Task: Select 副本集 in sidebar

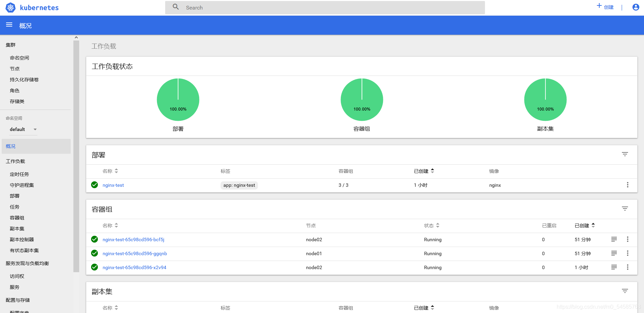Action: click(x=17, y=229)
